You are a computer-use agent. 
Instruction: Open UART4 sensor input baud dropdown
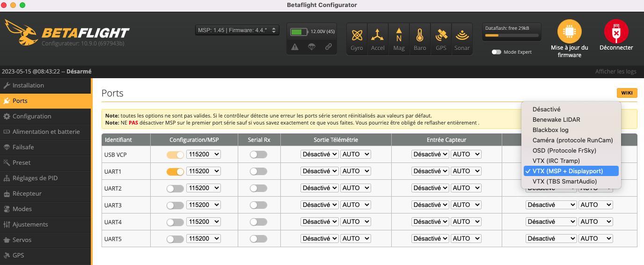coord(466,221)
